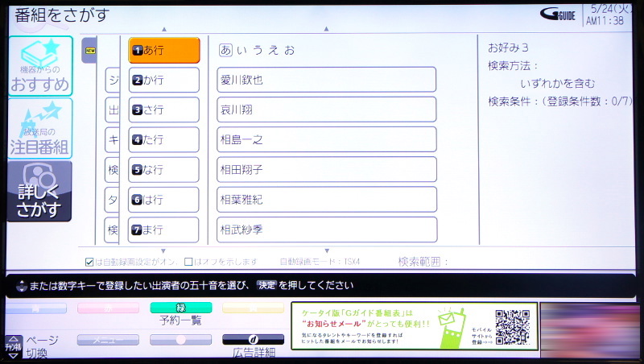Click the 検索条件 registered count text

(560, 101)
